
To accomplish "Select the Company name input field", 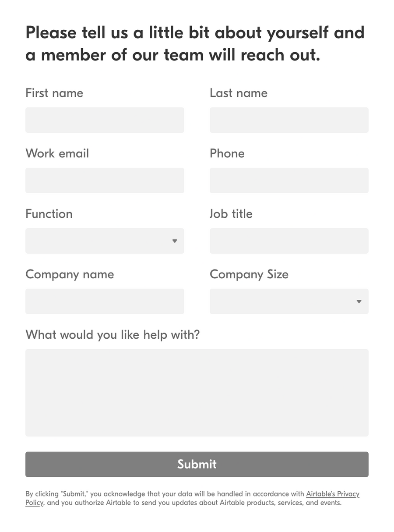I will click(x=105, y=301).
